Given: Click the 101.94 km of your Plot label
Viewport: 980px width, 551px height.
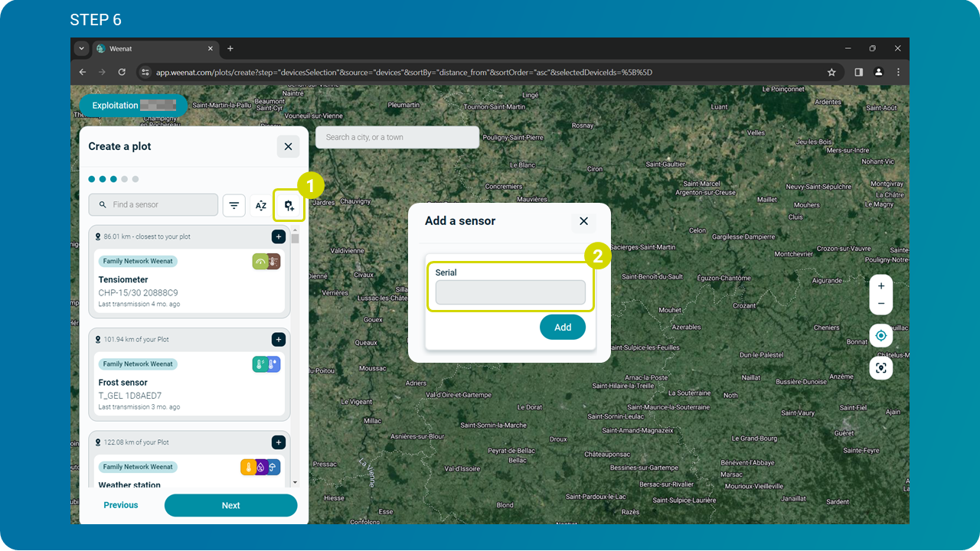Looking at the screenshot, I should [136, 339].
